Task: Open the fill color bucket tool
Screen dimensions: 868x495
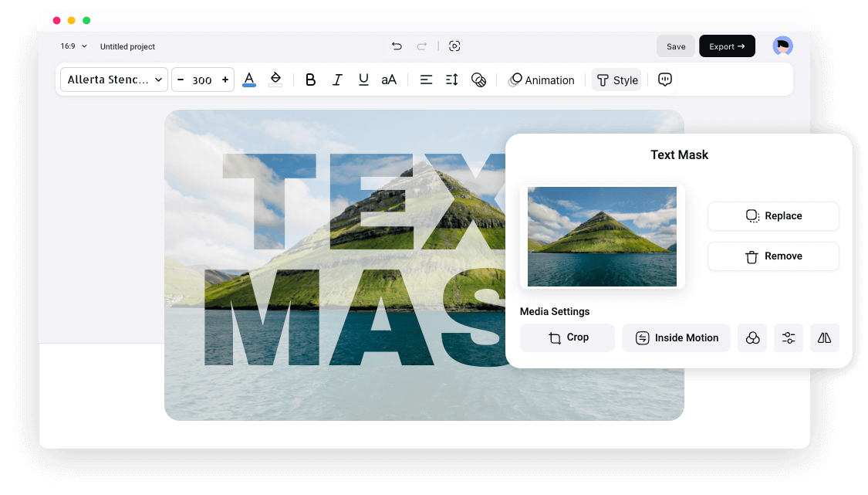Action: (x=275, y=80)
